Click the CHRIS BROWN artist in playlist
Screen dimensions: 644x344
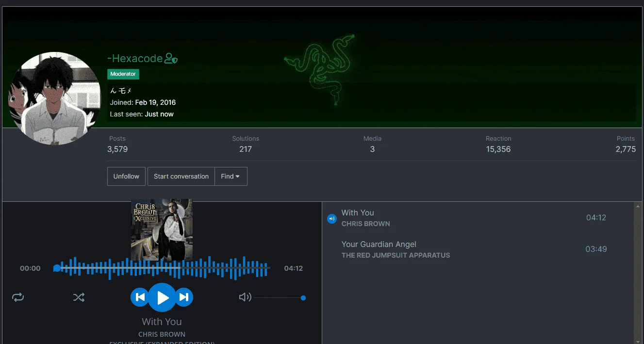(365, 224)
